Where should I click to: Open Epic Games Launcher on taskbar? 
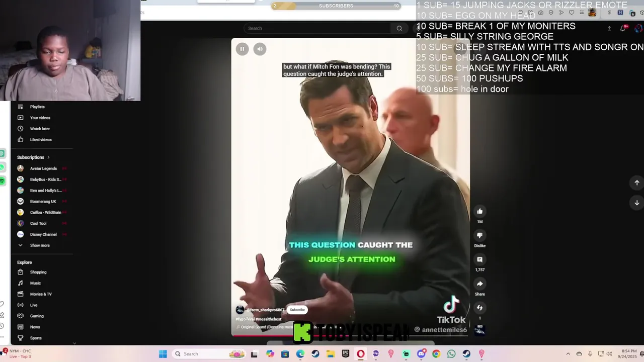pyautogui.click(x=345, y=354)
